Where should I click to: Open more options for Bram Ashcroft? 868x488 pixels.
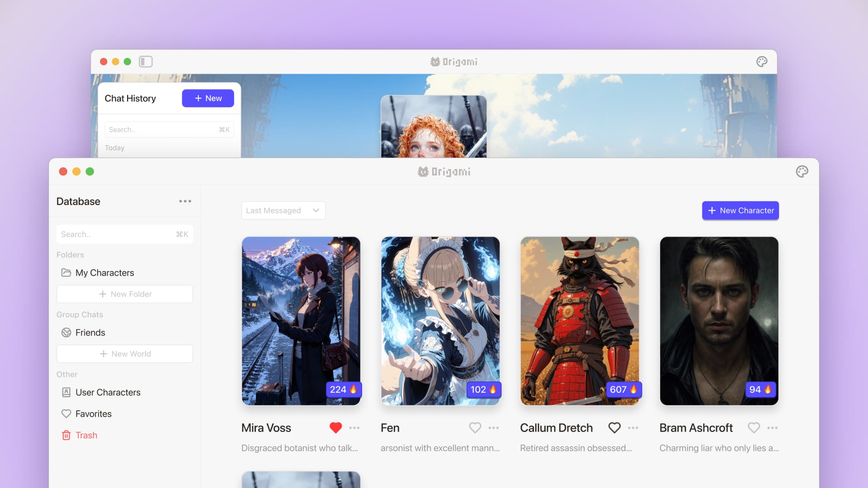(773, 428)
